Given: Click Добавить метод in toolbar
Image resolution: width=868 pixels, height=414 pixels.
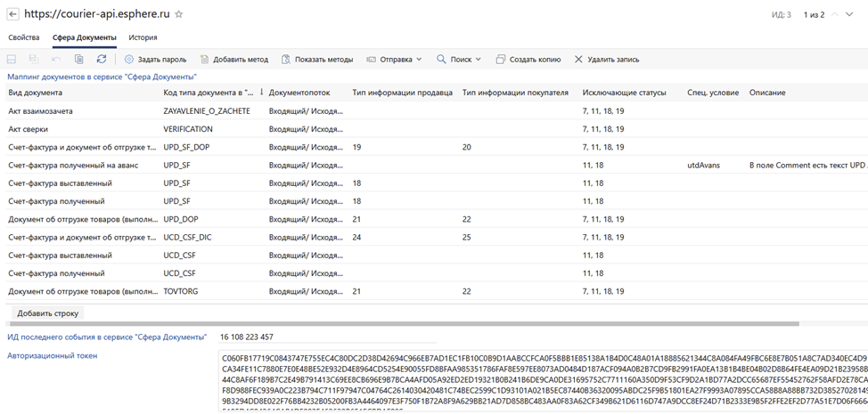Looking at the screenshot, I should [233, 60].
